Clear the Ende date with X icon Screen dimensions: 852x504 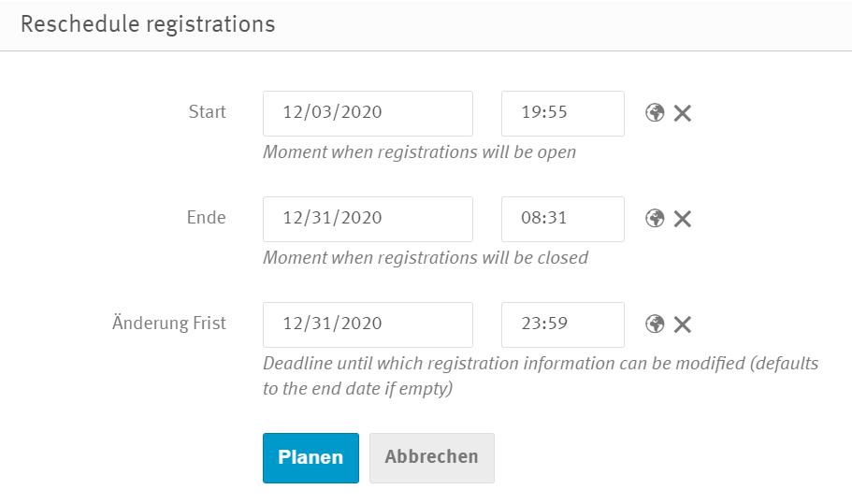tap(683, 220)
